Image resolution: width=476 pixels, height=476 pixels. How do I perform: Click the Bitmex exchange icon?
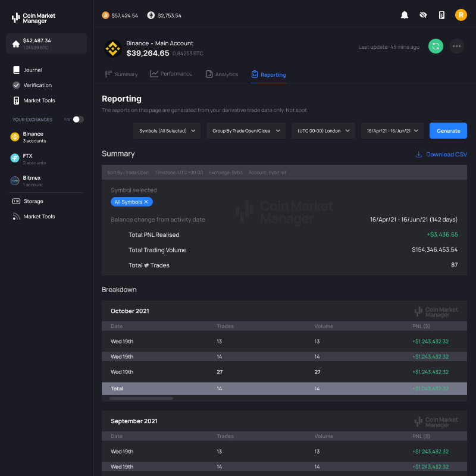(15, 181)
